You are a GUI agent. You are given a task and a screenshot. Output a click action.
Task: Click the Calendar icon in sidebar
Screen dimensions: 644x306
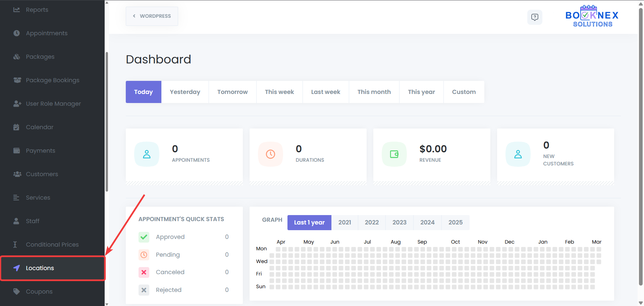tap(16, 127)
